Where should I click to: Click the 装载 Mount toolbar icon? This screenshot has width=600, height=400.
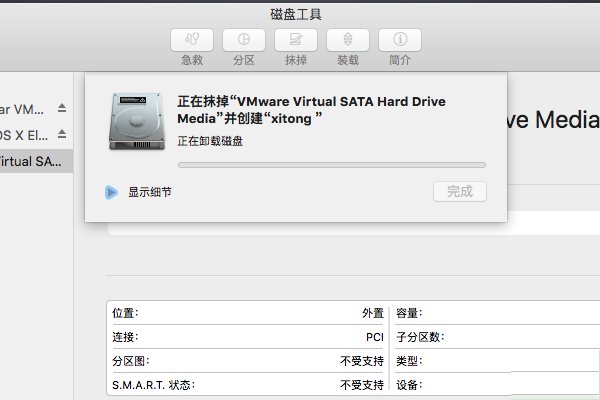click(x=348, y=40)
